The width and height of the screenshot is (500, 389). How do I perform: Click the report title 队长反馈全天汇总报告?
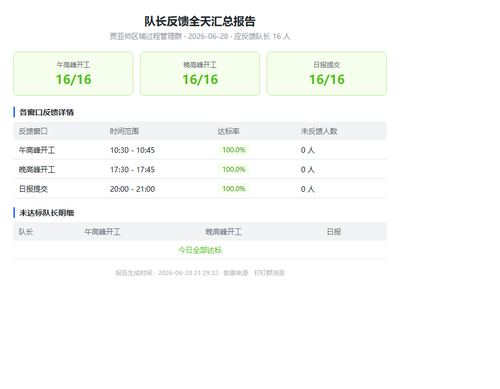[200, 21]
